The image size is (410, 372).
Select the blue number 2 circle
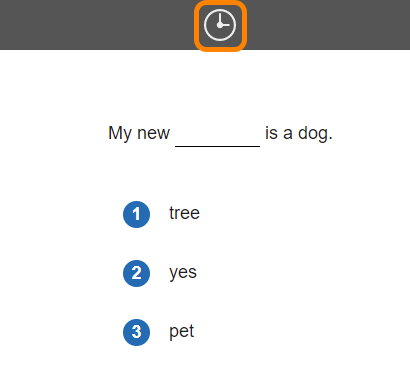pos(136,273)
